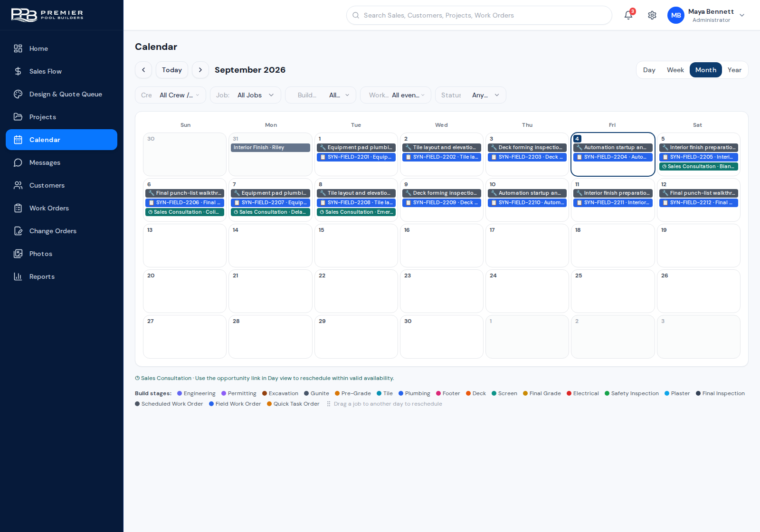Click the Customers people icon

tap(18, 185)
